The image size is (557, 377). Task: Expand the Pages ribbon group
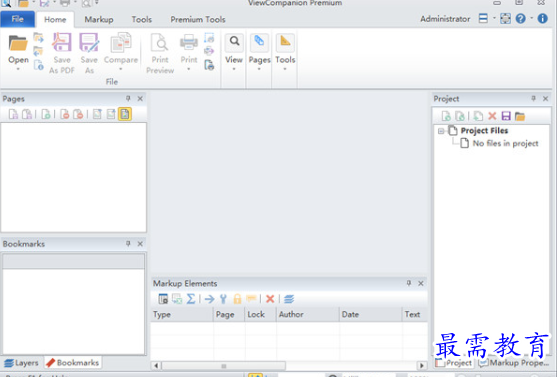coord(259,53)
